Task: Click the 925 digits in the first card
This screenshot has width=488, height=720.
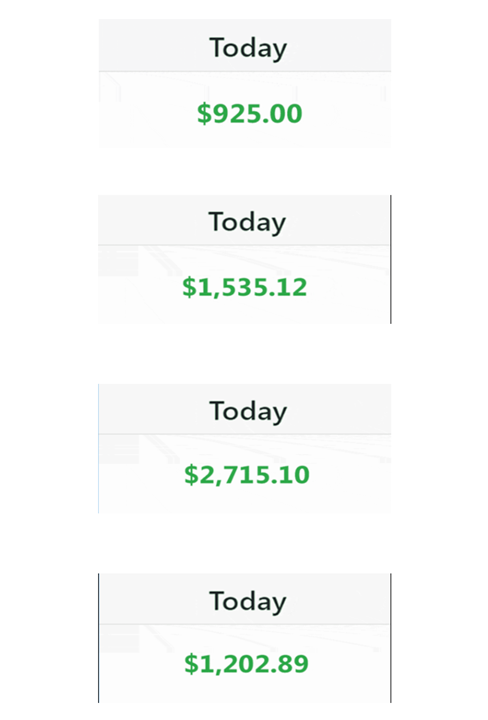Action: coord(237,113)
